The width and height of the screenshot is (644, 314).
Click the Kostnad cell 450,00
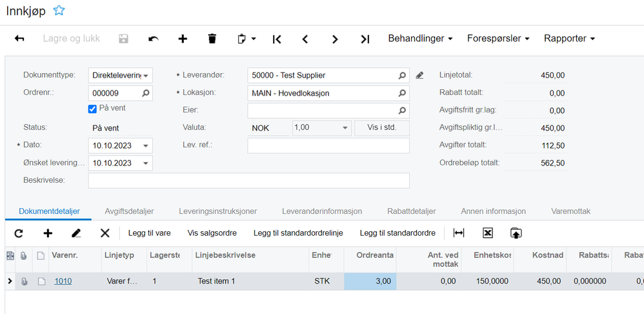click(540, 282)
